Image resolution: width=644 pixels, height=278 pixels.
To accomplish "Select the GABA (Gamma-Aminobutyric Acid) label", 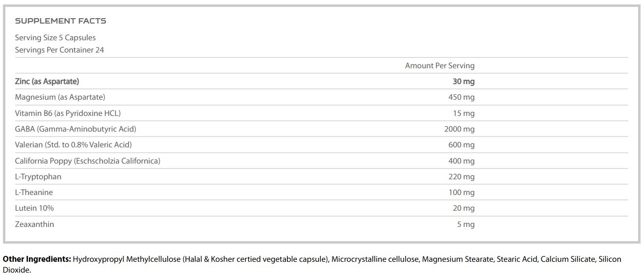I will point(76,129).
